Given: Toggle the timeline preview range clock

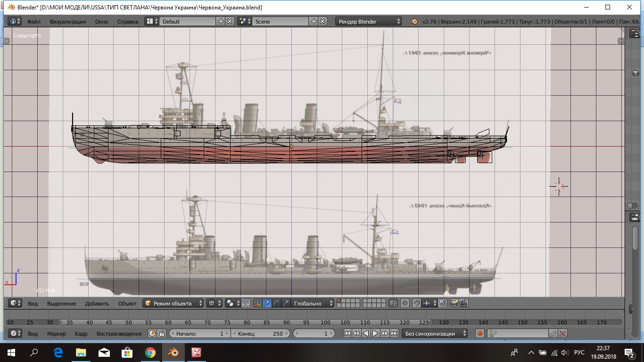Looking at the screenshot, I should 152,334.
